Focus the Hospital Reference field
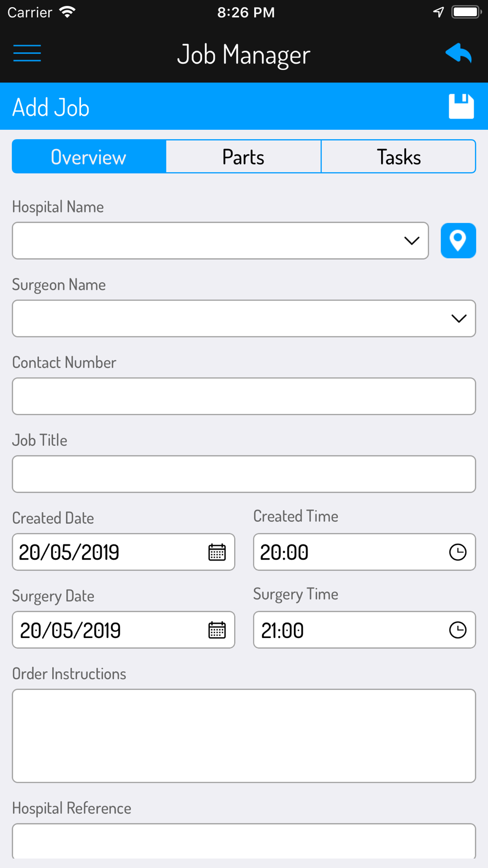 [244, 841]
